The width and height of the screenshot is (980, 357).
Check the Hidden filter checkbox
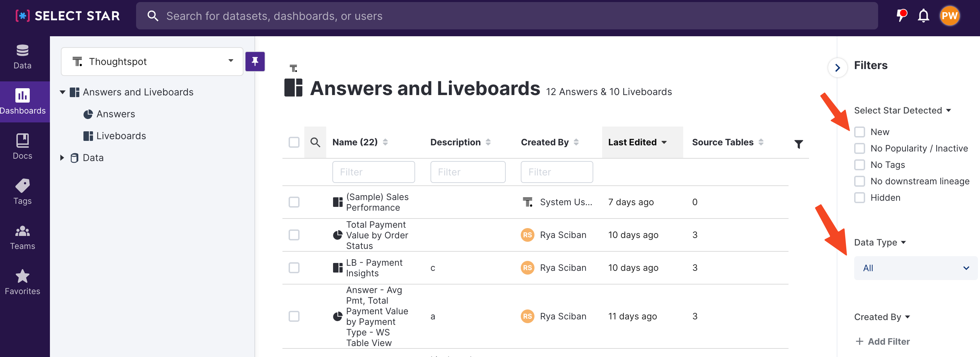coord(859,198)
